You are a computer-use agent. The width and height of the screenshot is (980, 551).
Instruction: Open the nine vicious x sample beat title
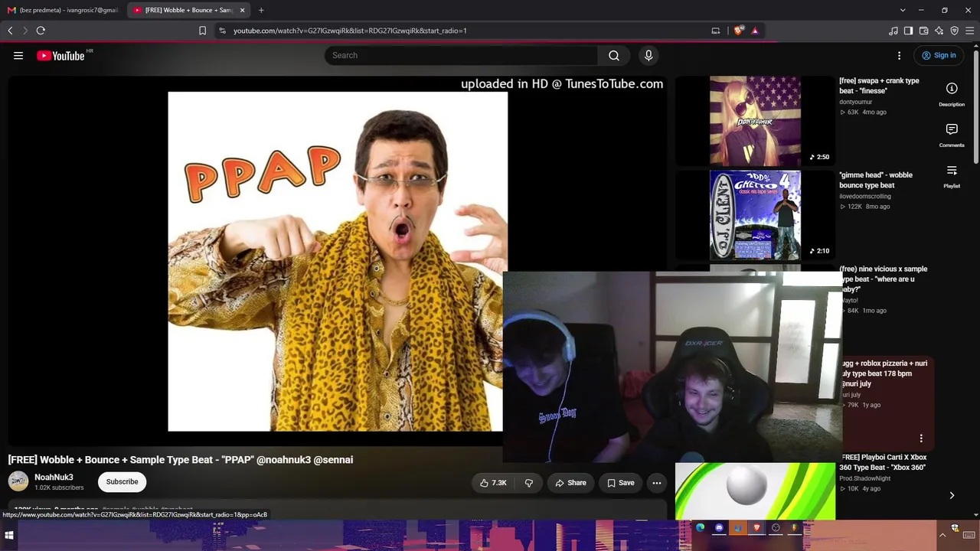pos(883,279)
